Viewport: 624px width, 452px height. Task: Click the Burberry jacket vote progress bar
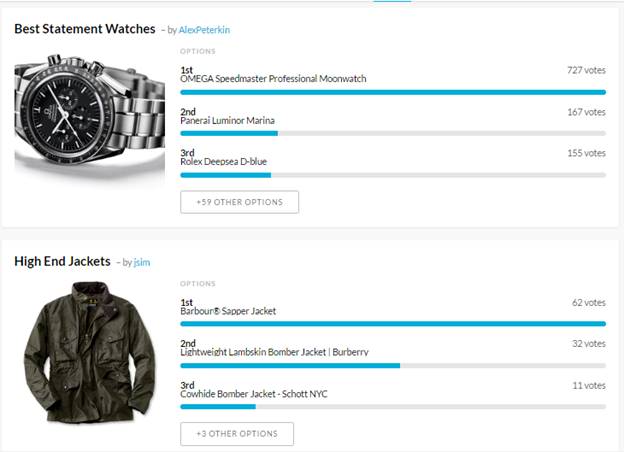392,365
